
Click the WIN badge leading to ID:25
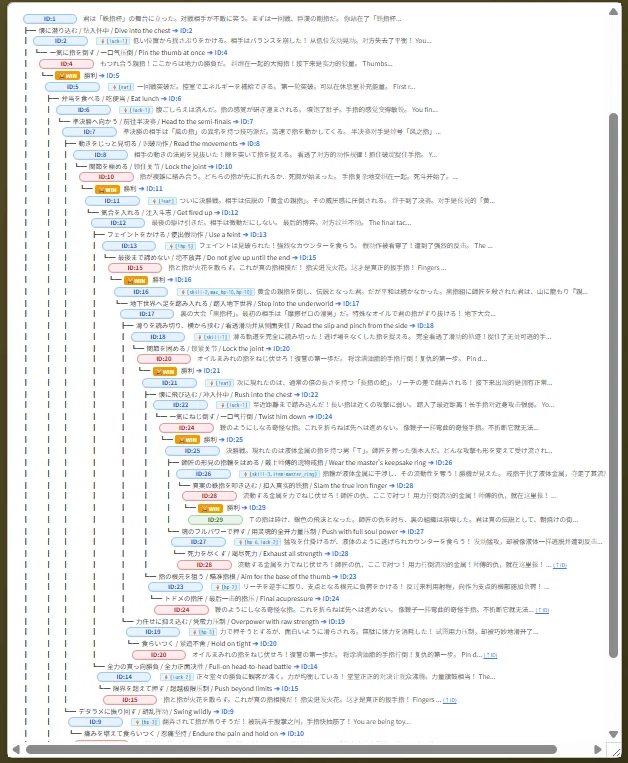pos(187,439)
